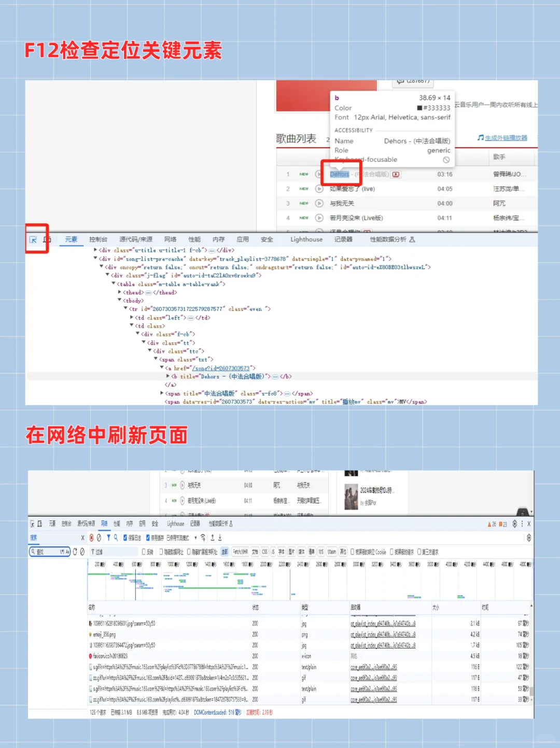560x748 pixels.
Task: Type in the 过滤 filter input field
Action: pos(114,552)
